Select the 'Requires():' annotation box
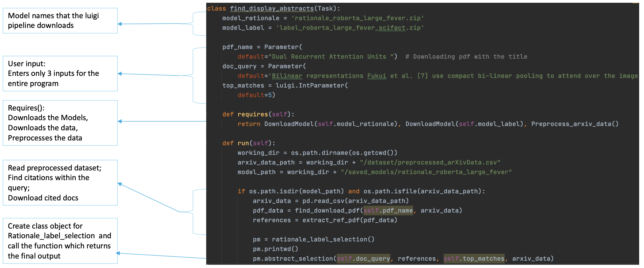The height and width of the screenshot is (268, 644). click(x=60, y=123)
